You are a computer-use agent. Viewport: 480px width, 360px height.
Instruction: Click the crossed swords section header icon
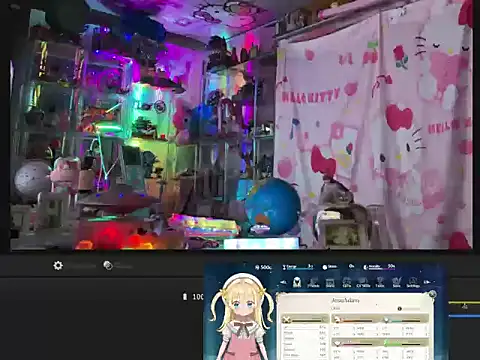pyautogui.click(x=286, y=320)
